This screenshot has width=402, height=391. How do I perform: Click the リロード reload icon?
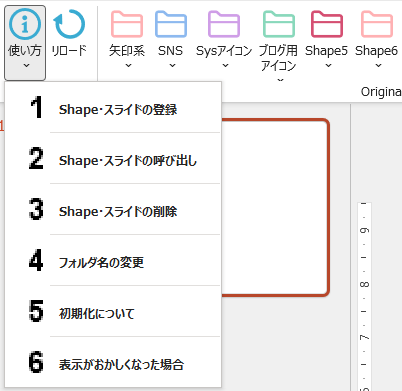pos(69,24)
